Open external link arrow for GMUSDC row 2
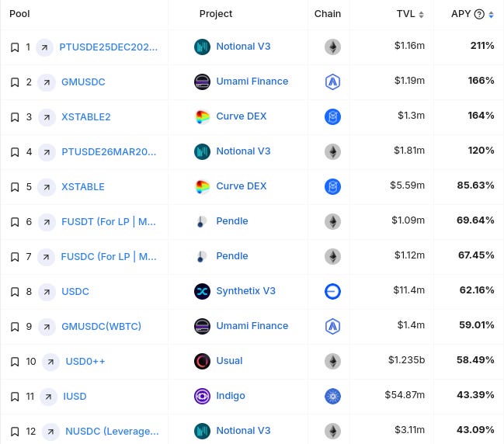 coord(47,82)
